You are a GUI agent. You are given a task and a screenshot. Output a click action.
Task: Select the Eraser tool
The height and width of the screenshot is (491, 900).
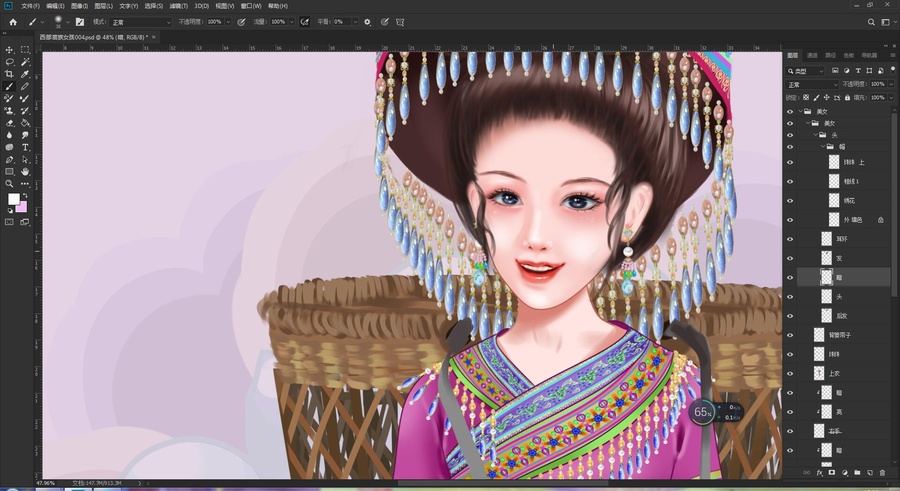[x=9, y=123]
